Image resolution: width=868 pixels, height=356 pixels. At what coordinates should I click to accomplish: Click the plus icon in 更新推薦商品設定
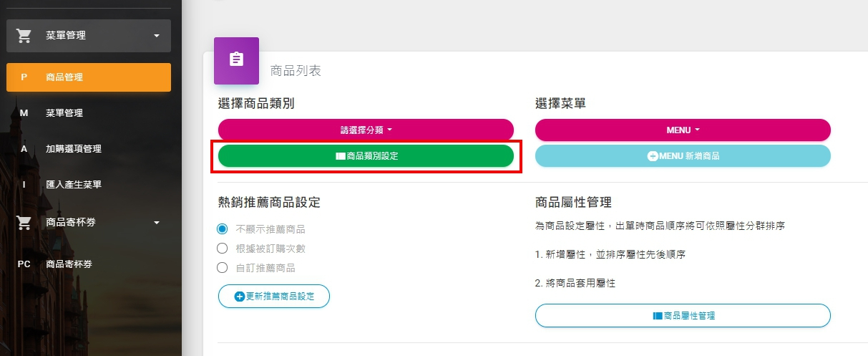(x=240, y=297)
